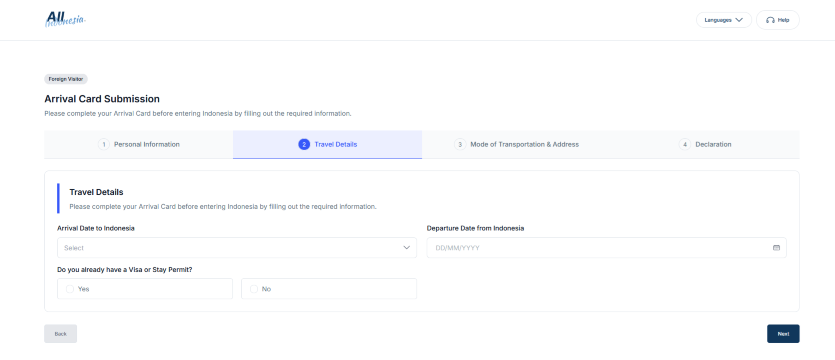Click the step 4 circle badge
The width and height of the screenshot is (835, 360).
click(685, 144)
